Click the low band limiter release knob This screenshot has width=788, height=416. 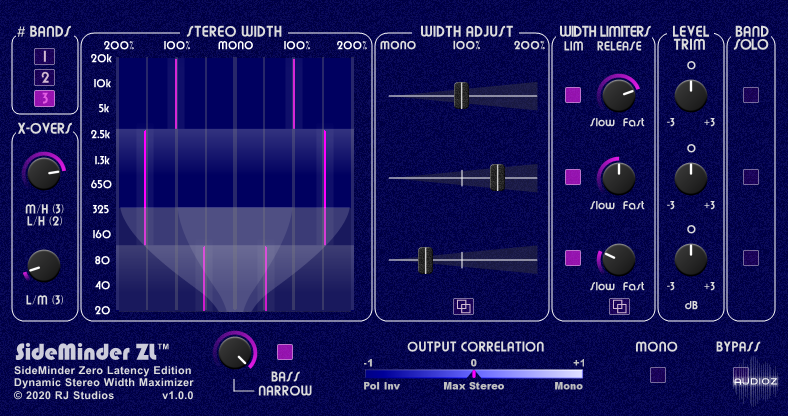coord(619,259)
